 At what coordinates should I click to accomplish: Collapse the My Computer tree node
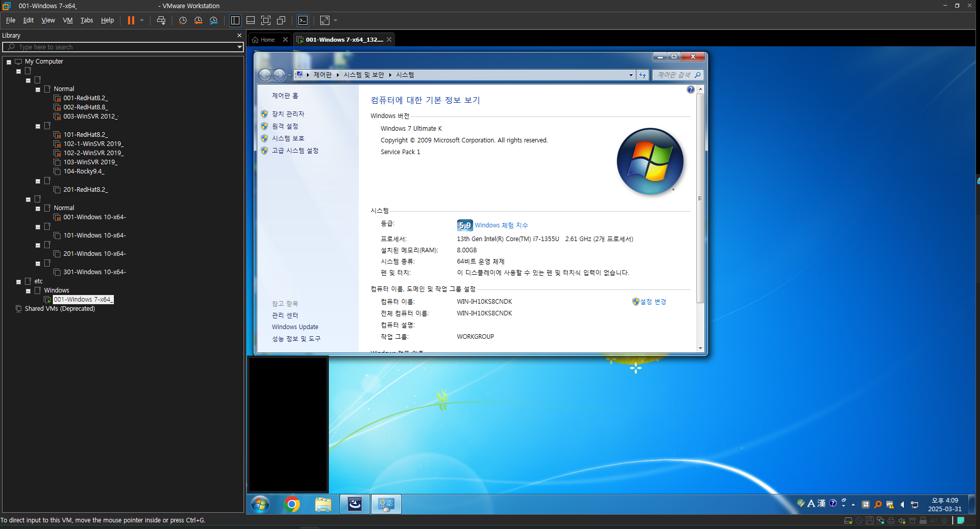tap(9, 62)
